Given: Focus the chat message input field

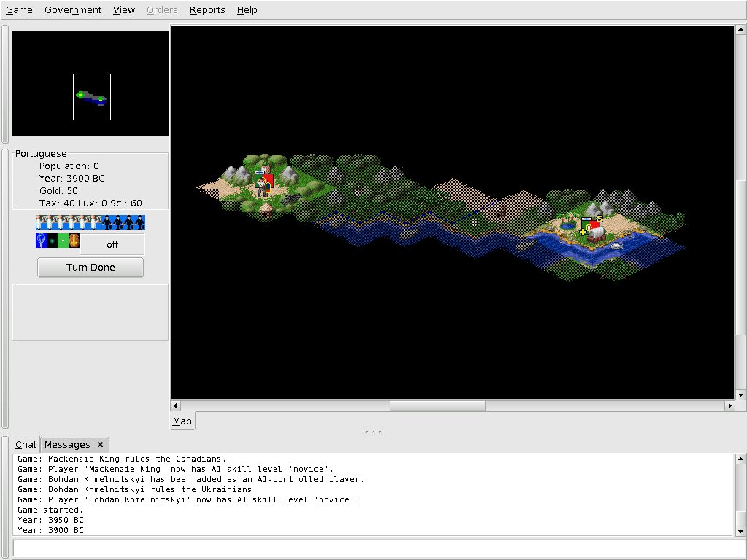Looking at the screenshot, I should coord(379,548).
